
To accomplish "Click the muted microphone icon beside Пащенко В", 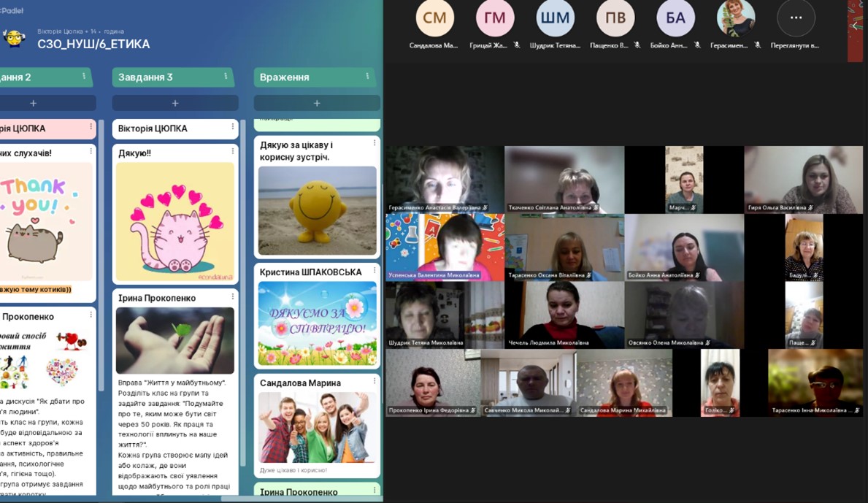I will (637, 45).
